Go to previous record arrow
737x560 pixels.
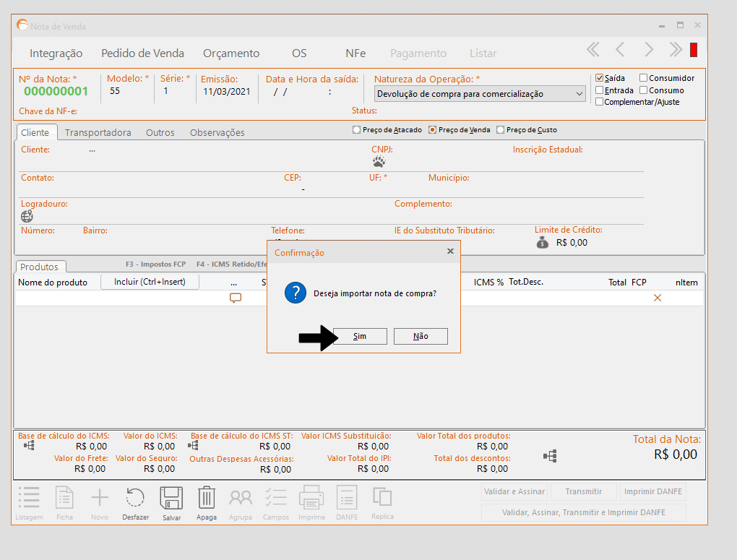(x=620, y=49)
